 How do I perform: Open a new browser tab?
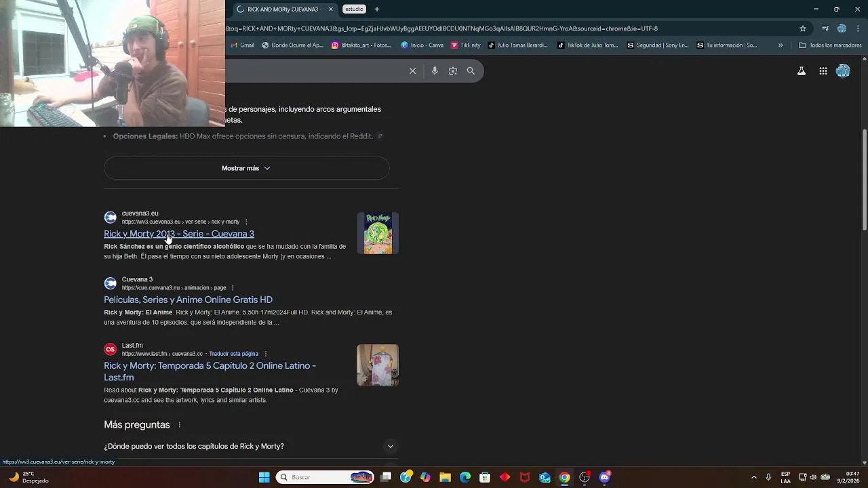(x=377, y=9)
